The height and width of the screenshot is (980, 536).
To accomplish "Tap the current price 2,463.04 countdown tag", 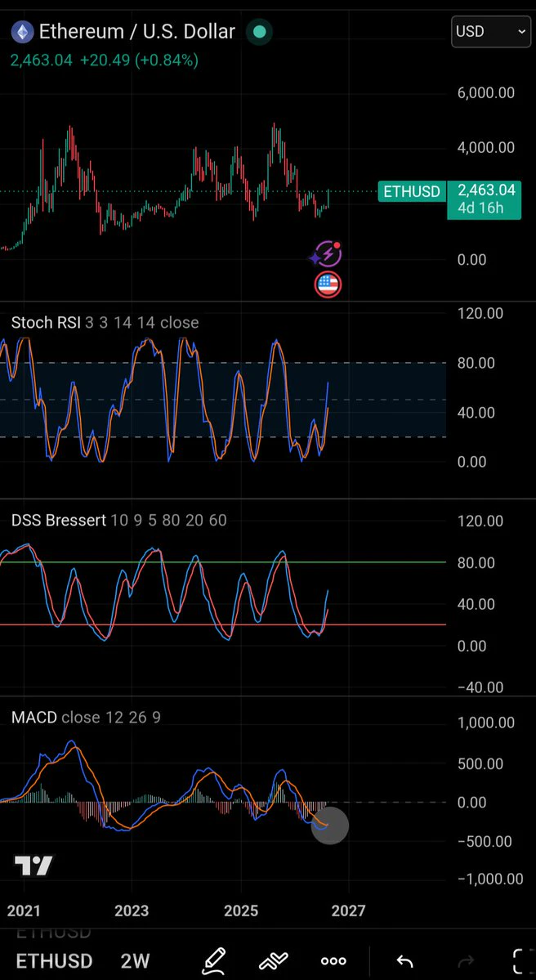I will (485, 199).
